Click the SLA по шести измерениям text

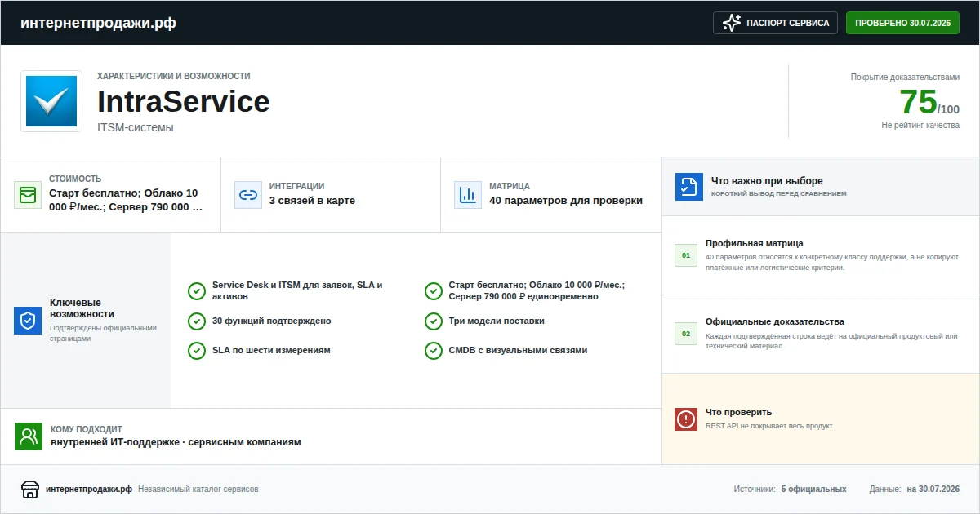coord(271,350)
